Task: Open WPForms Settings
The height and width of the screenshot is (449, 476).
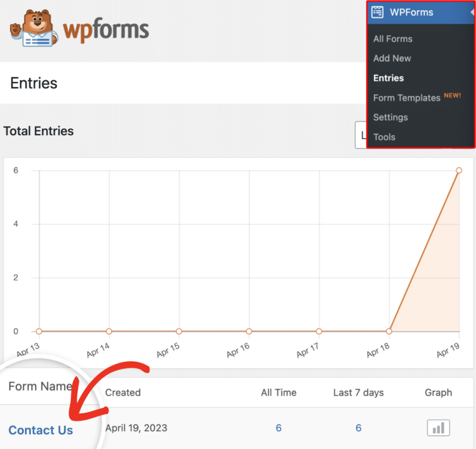Action: coord(390,118)
